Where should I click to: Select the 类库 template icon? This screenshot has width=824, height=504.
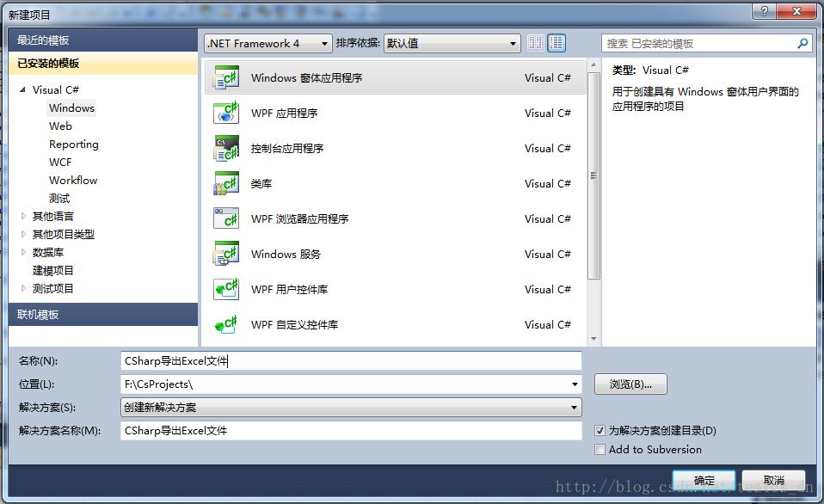pos(226,183)
